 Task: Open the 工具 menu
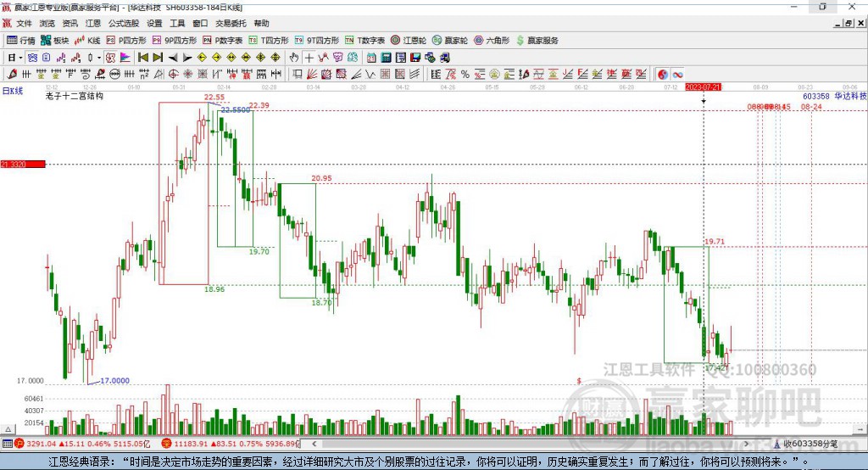coord(177,23)
